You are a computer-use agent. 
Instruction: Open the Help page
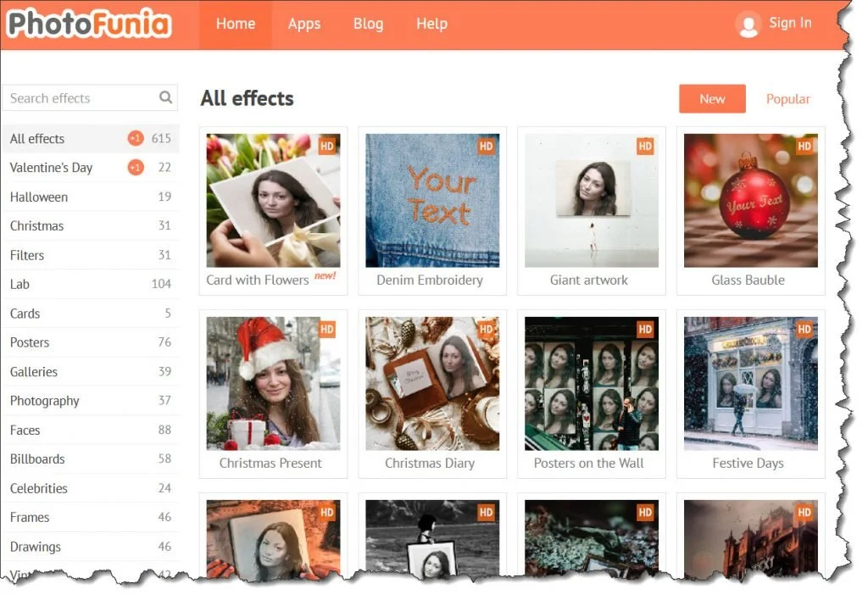(x=431, y=24)
